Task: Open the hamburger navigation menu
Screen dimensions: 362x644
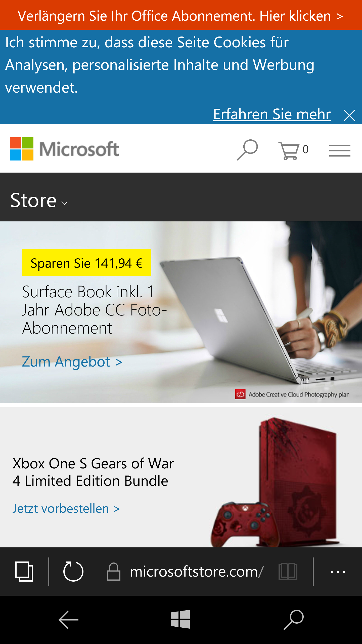Action: [x=340, y=151]
